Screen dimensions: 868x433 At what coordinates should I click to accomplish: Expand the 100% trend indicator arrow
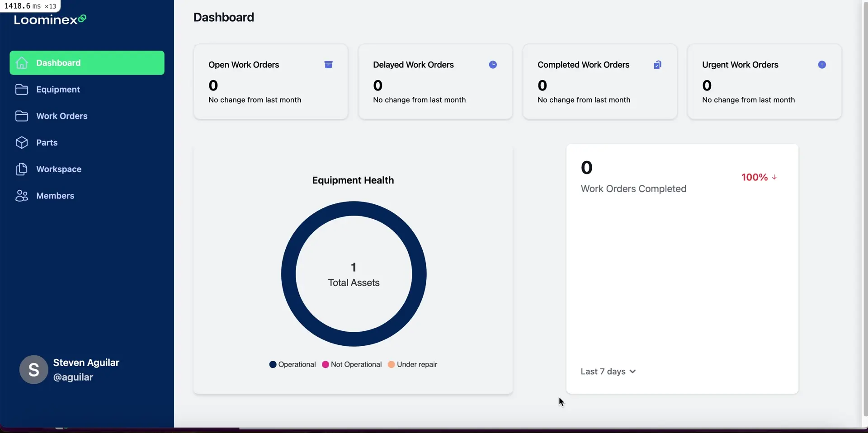774,177
